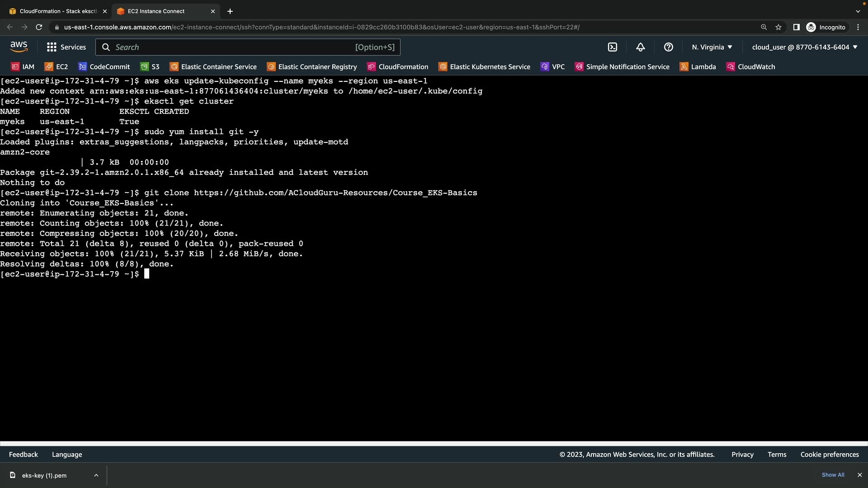868x488 pixels.
Task: Click Show All downloads
Action: [833, 475]
